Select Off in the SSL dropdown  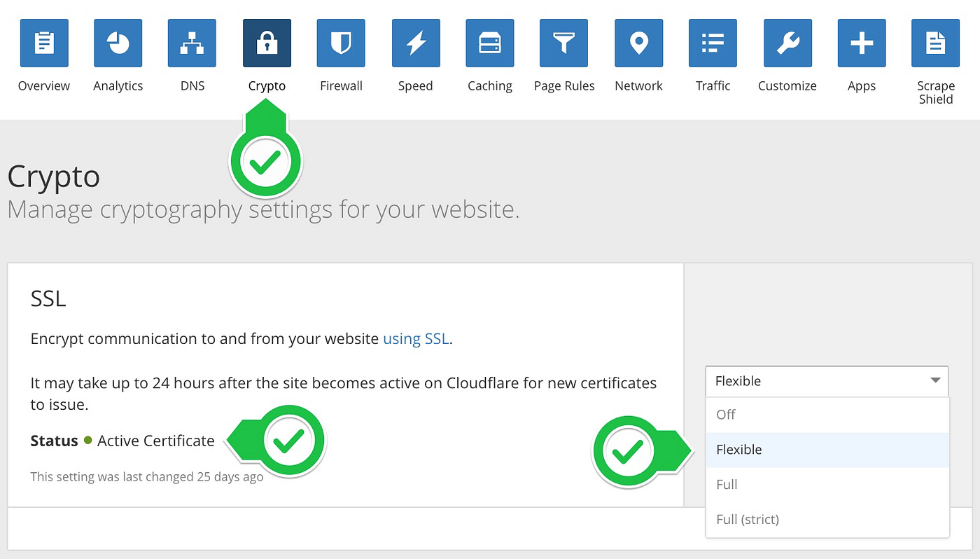click(725, 415)
